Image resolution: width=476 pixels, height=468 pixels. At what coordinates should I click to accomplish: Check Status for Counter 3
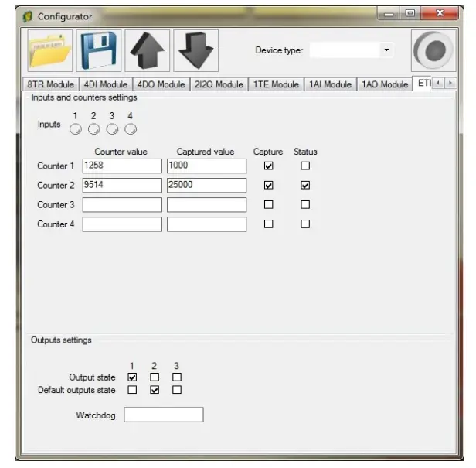point(305,204)
